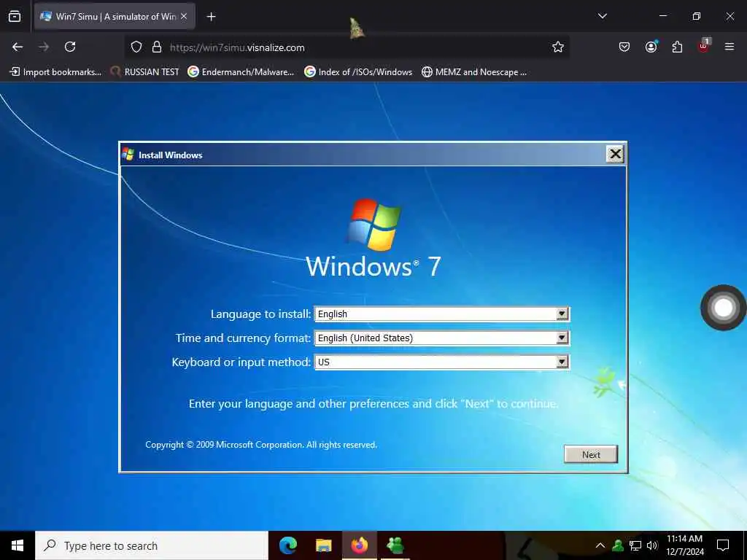The image size is (747, 560).
Task: Open Import bookmarks bookmark
Action: pos(55,72)
